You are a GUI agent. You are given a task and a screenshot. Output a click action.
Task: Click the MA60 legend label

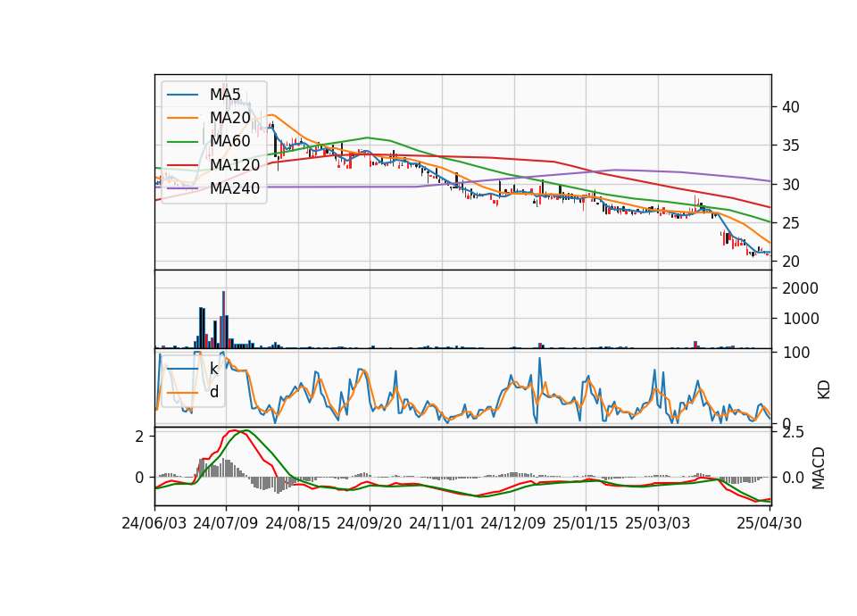tap(229, 141)
